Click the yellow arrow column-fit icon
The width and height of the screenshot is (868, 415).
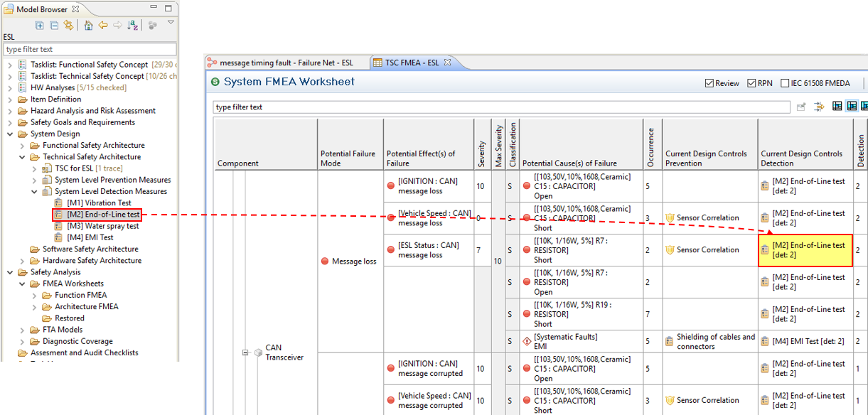[818, 107]
